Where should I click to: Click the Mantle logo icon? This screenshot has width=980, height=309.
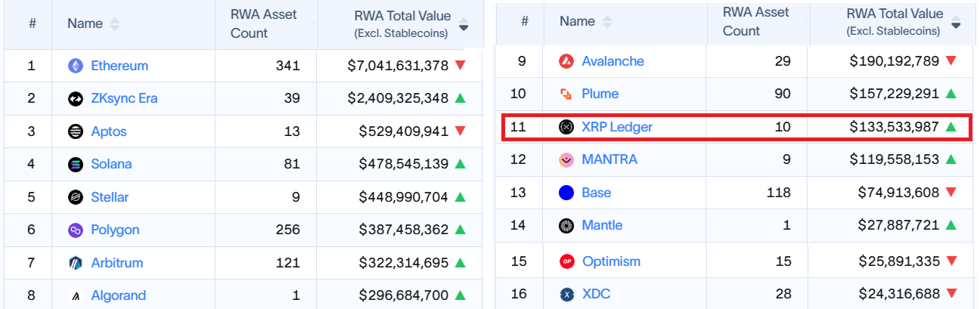coord(566,225)
